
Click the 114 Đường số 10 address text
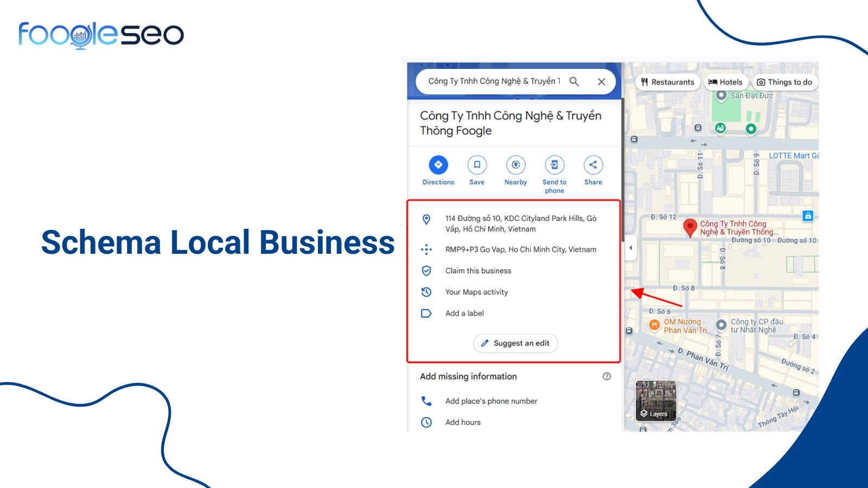click(521, 223)
